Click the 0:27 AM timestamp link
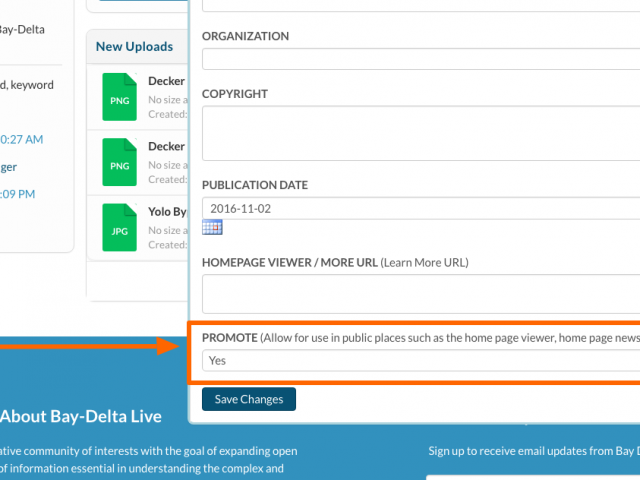640x480 pixels. (x=22, y=140)
